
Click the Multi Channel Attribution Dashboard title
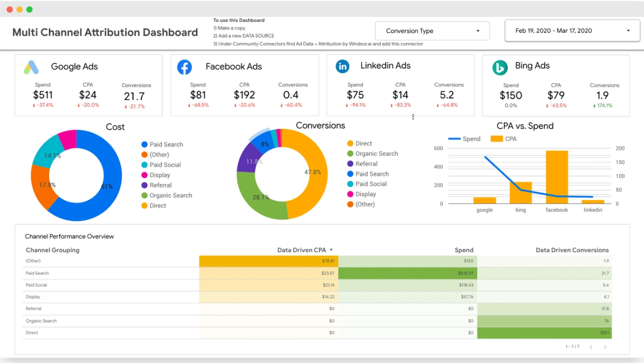coord(105,32)
